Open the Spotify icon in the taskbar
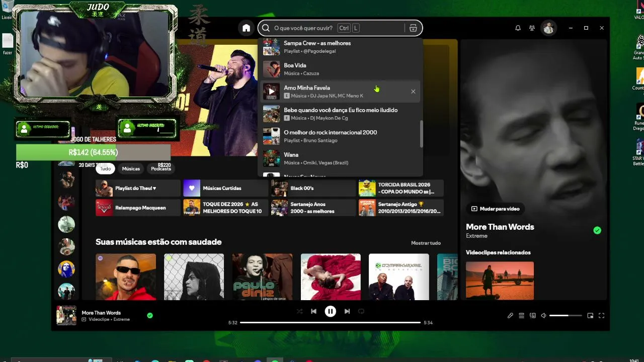Image resolution: width=644 pixels, height=362 pixels. pyautogui.click(x=275, y=360)
